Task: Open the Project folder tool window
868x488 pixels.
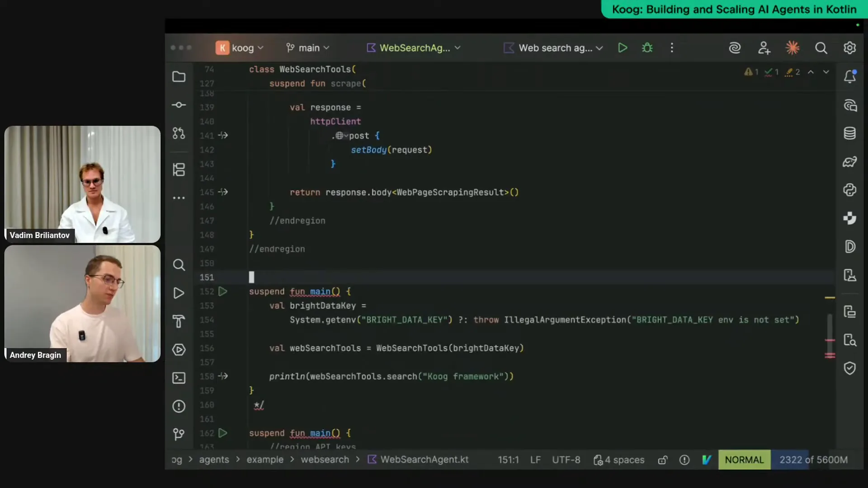Action: pos(179,77)
